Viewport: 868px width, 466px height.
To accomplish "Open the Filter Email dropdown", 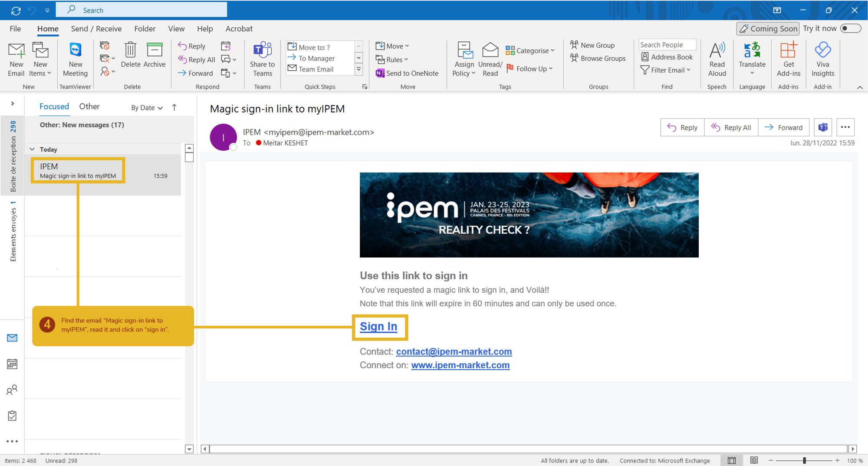I will coord(665,70).
